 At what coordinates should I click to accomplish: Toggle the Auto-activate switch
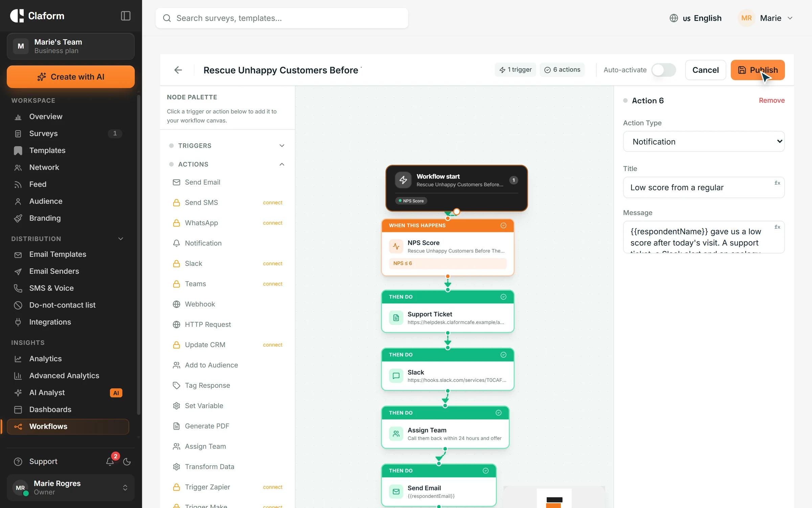(663, 70)
